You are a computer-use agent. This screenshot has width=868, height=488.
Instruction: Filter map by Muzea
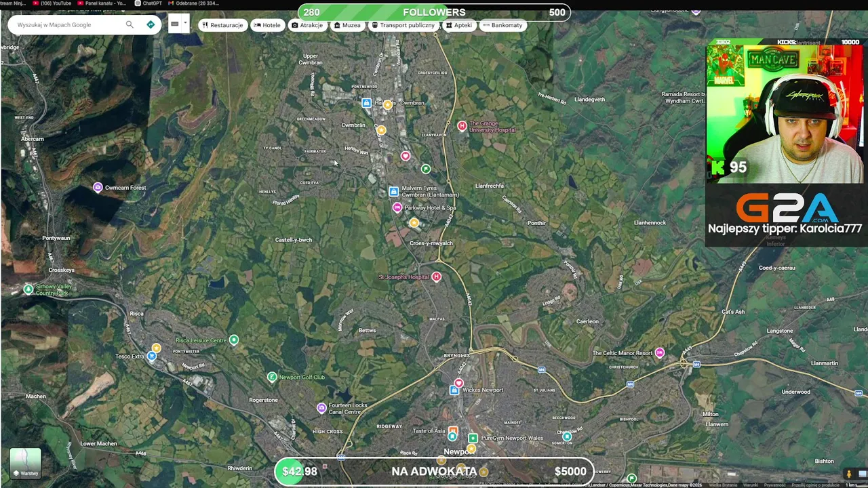[347, 25]
